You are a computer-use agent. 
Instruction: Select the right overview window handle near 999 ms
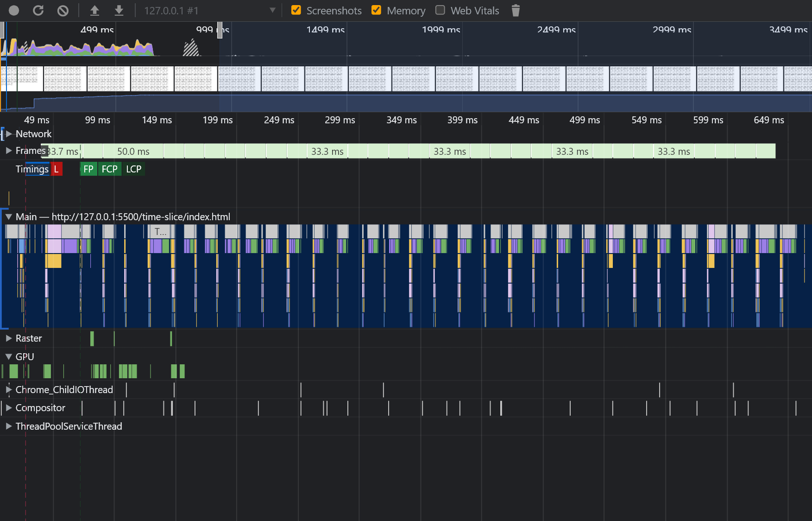point(220,30)
